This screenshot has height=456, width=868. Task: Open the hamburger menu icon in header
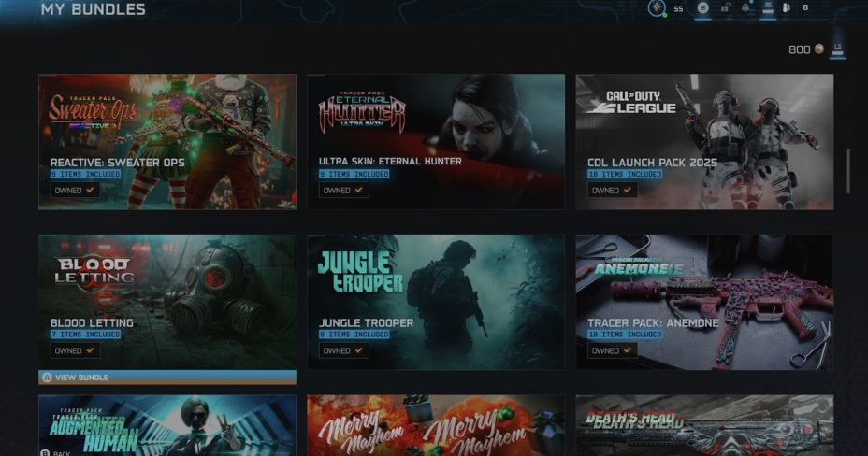[x=703, y=7]
